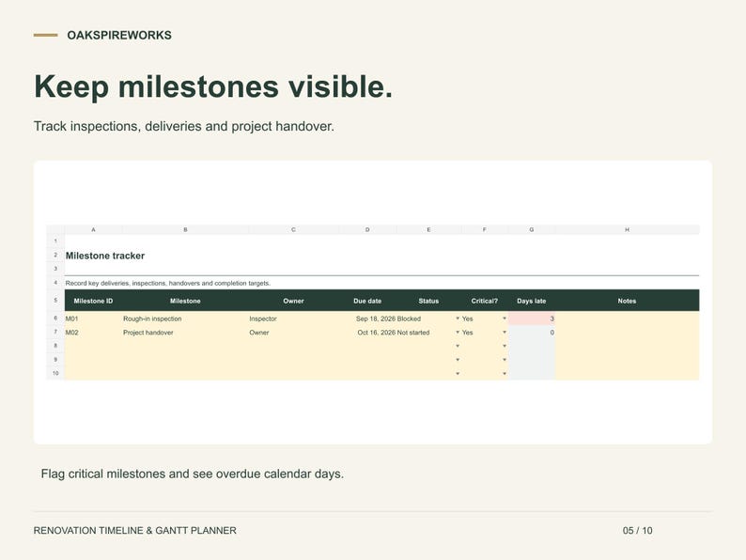The height and width of the screenshot is (560, 746).
Task: Open Status dropdown arrow for Project handover row
Action: pos(458,333)
